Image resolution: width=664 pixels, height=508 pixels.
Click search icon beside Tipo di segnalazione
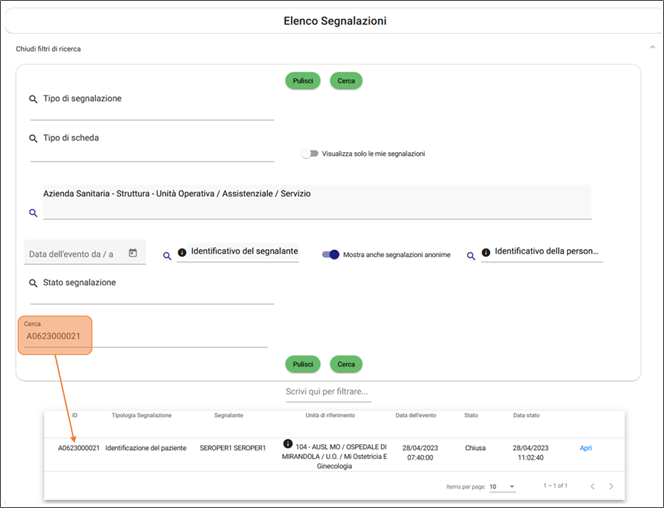[x=34, y=99]
